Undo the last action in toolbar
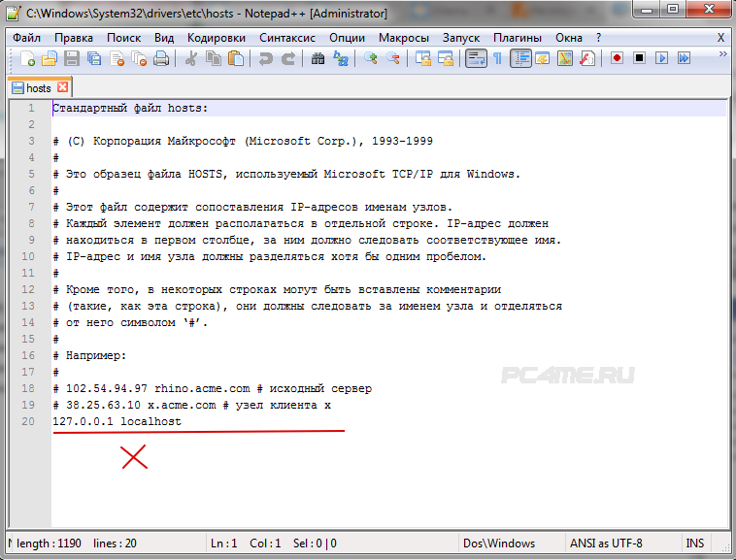The width and height of the screenshot is (736, 560). 266,58
